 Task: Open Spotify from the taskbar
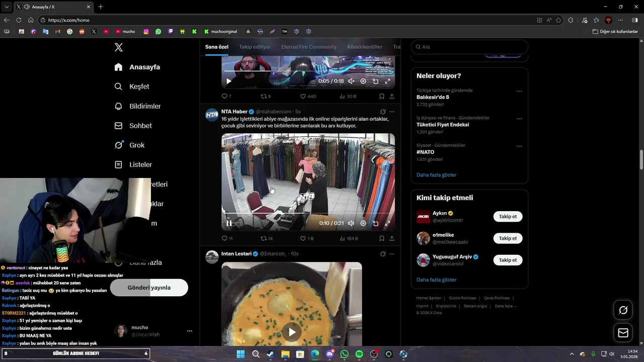pyautogui.click(x=359, y=354)
